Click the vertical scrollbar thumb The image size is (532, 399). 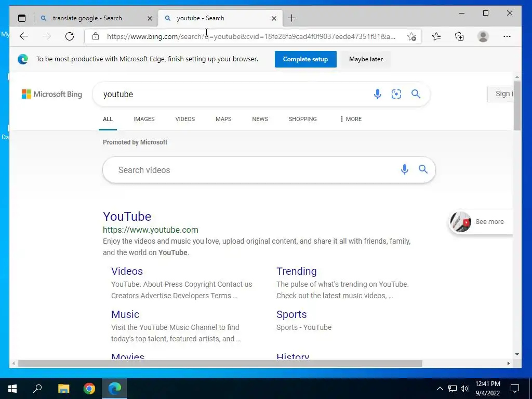[x=517, y=105]
